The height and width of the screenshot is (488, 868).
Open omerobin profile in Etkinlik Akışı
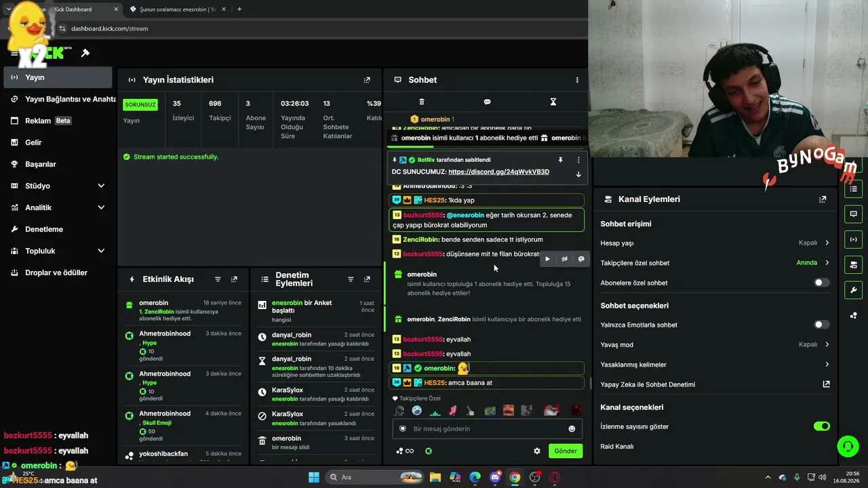(154, 303)
